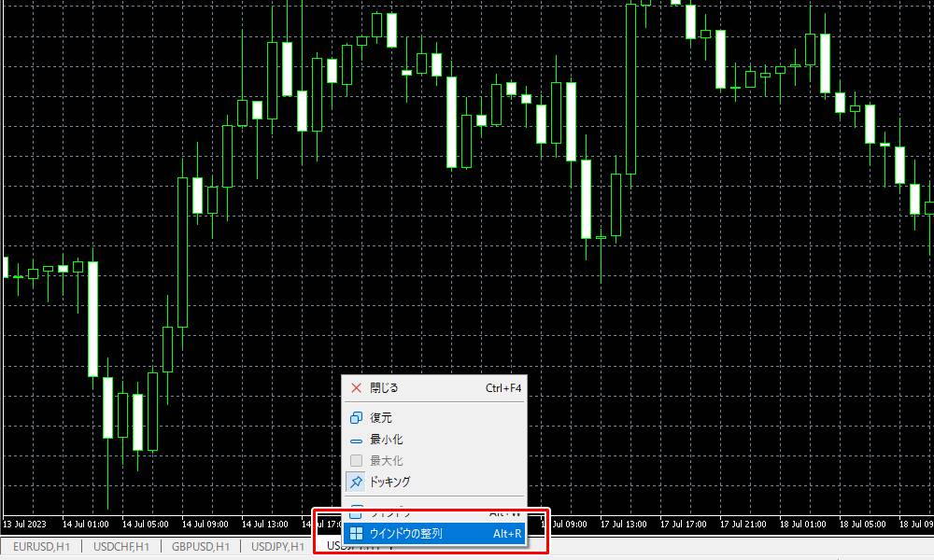Click the Alt+R shortcut text on ウインドウの整列 row
The image size is (934, 560).
[x=506, y=534]
